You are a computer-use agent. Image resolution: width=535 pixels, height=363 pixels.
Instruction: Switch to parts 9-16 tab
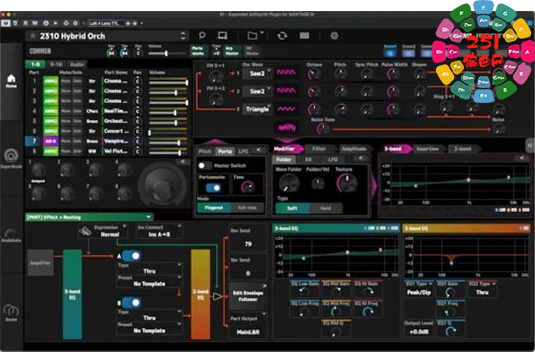coord(56,64)
